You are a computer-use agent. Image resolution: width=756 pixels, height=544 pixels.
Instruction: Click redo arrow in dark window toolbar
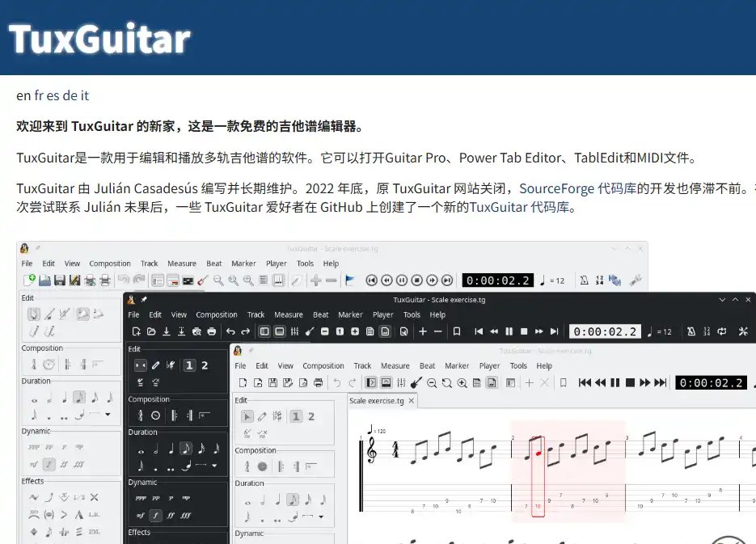coord(246,331)
